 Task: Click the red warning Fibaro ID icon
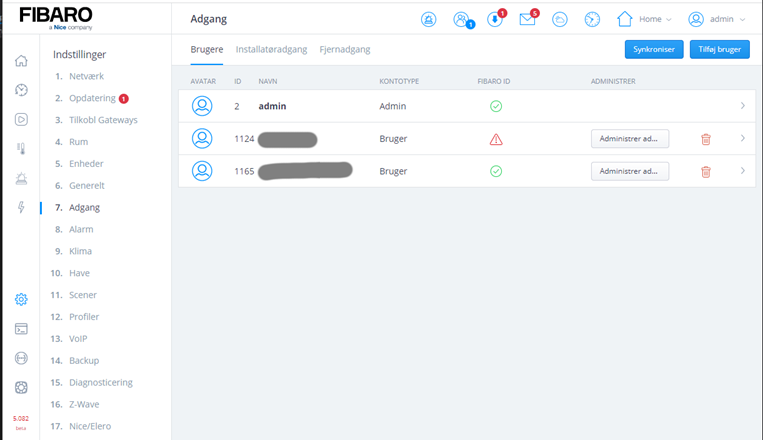coord(496,139)
